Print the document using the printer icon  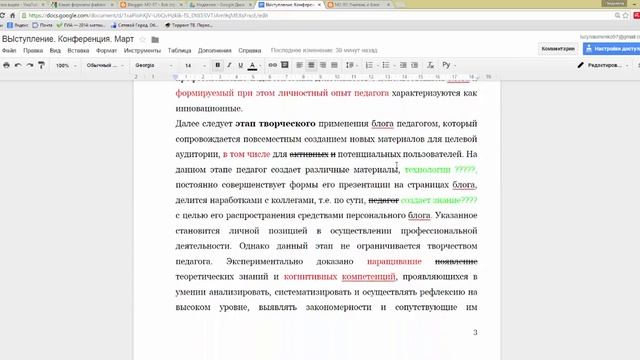tap(7, 65)
